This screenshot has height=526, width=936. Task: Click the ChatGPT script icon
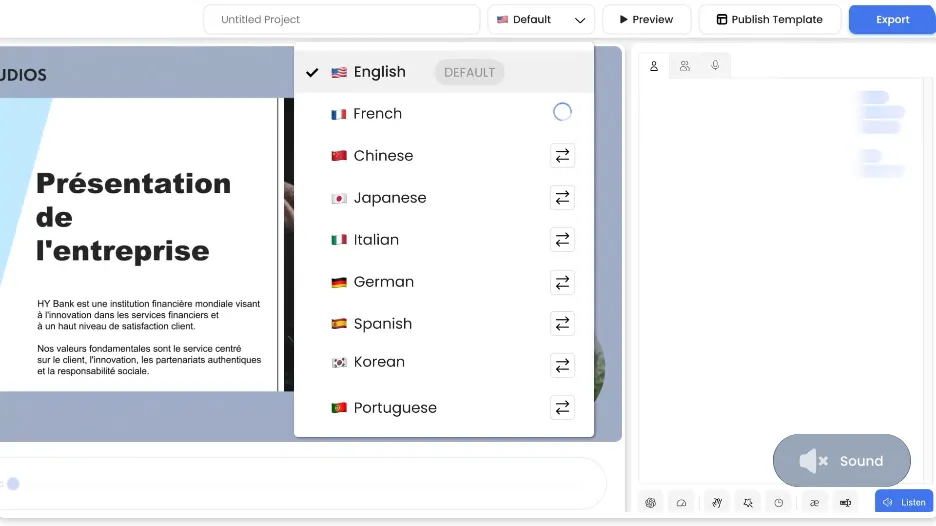[651, 503]
